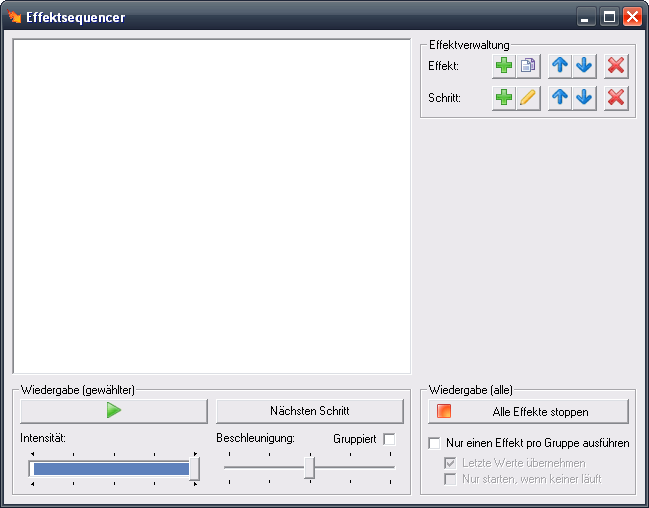The image size is (649, 508).
Task: Delete effect using red X icon
Action: [x=616, y=66]
